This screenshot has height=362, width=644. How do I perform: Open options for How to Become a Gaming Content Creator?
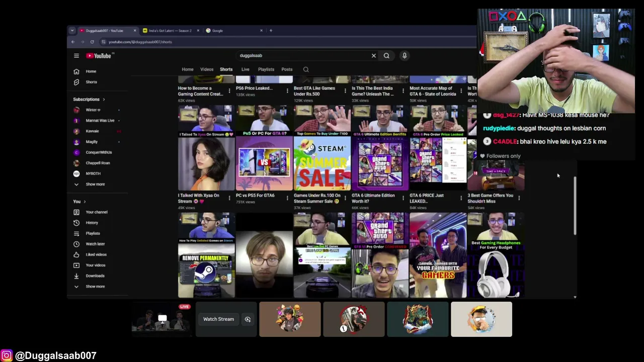click(229, 91)
